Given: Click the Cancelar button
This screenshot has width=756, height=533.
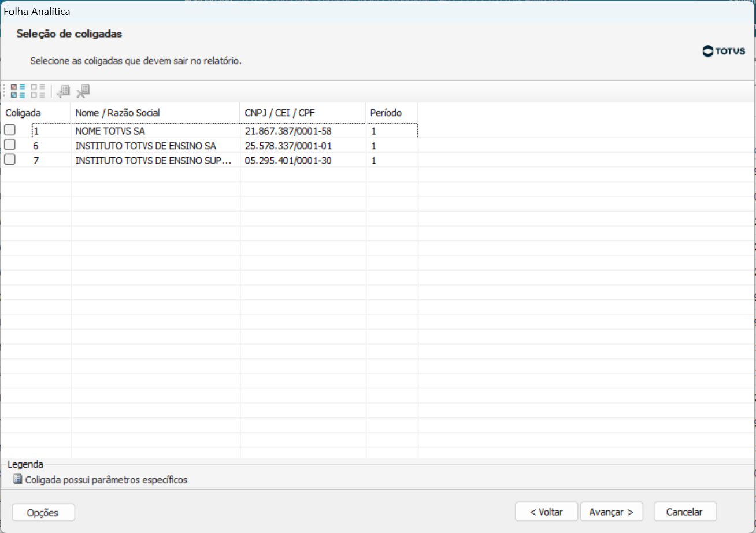Looking at the screenshot, I should [685, 512].
